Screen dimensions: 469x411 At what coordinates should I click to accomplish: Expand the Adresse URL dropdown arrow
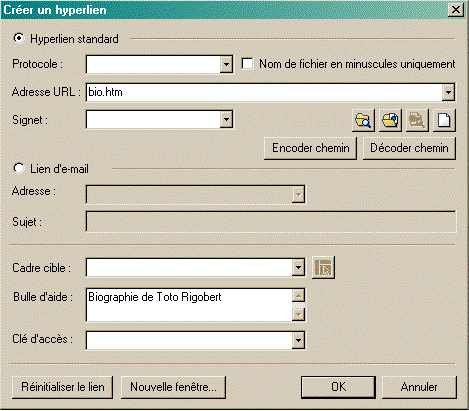tap(448, 92)
